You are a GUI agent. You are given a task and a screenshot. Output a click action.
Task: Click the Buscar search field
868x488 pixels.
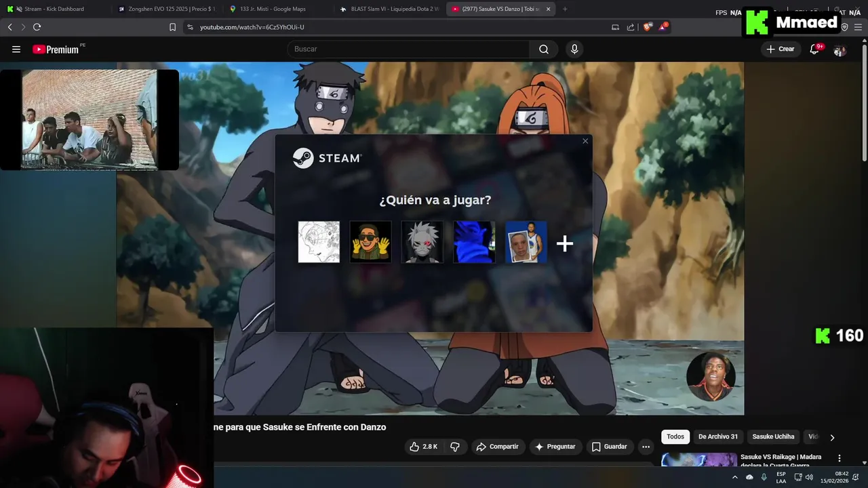(408, 49)
